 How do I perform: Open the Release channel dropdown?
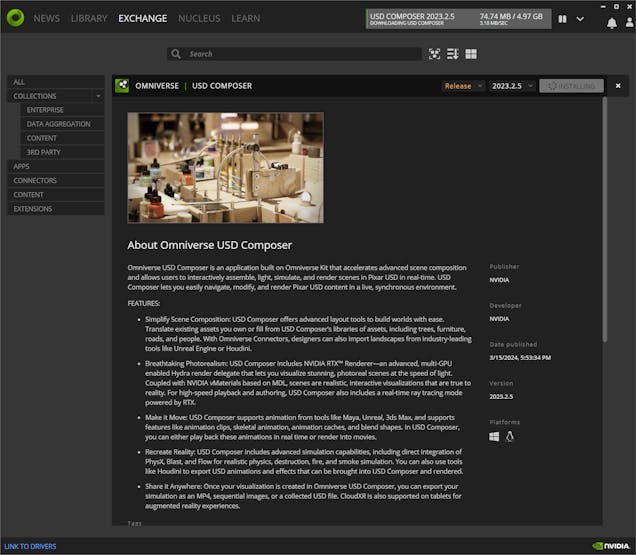pos(463,86)
